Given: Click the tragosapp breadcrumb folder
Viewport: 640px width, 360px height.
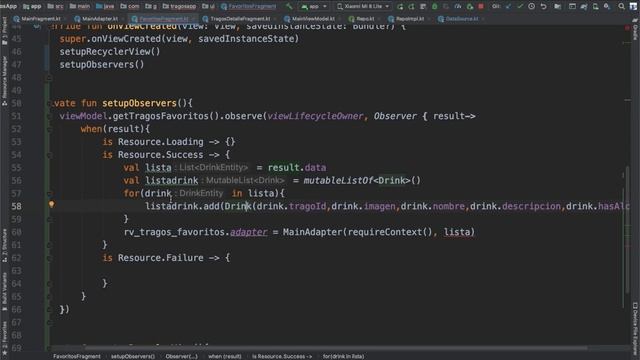Looking at the screenshot, I should (179, 7).
